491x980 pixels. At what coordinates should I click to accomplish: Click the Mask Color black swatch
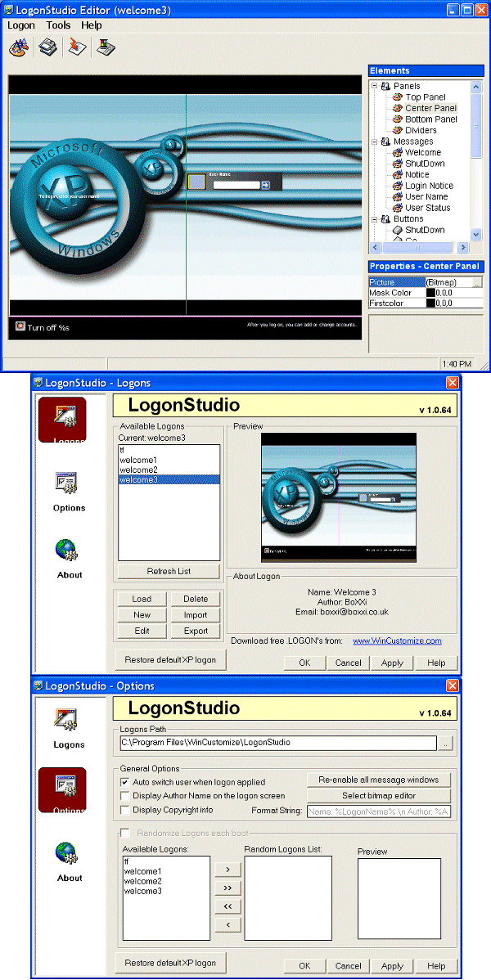tap(430, 293)
